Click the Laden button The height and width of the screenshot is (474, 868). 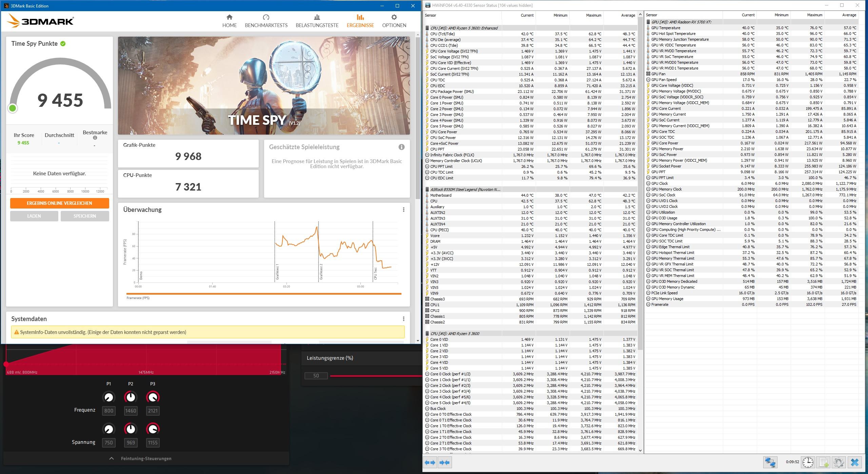click(34, 216)
